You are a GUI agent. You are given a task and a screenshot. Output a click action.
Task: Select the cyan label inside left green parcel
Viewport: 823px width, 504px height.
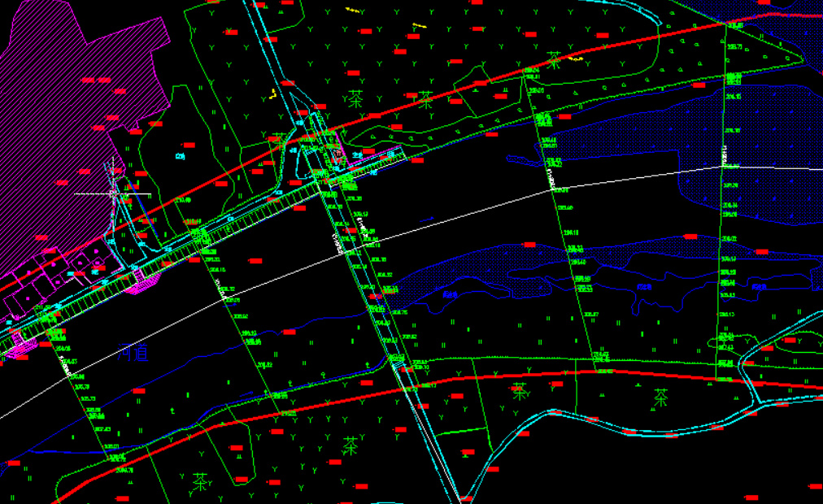point(181,155)
